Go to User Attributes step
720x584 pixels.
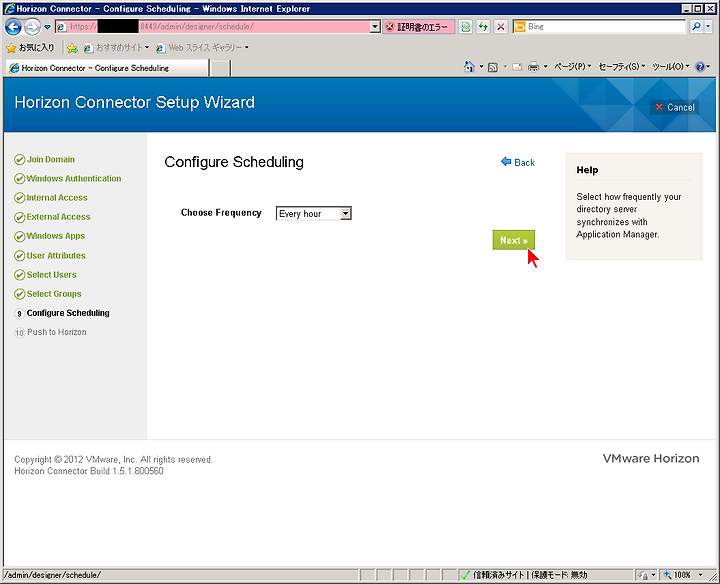(x=56, y=256)
